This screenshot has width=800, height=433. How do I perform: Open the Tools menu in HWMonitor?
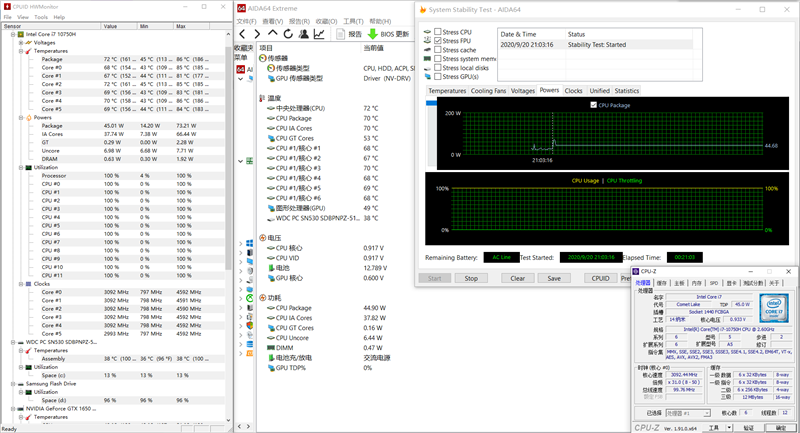click(40, 17)
